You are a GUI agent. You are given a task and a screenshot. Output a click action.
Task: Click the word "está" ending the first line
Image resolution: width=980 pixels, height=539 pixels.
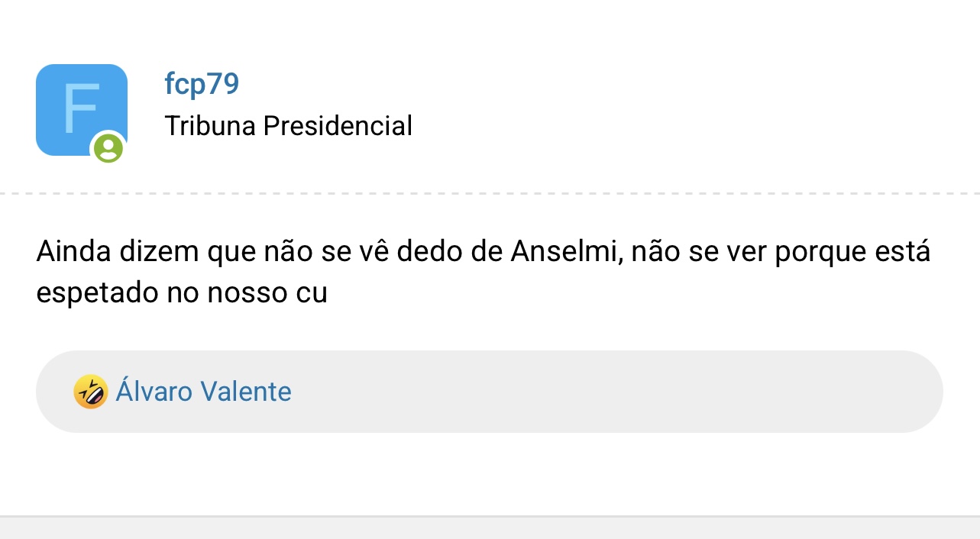[900, 251]
